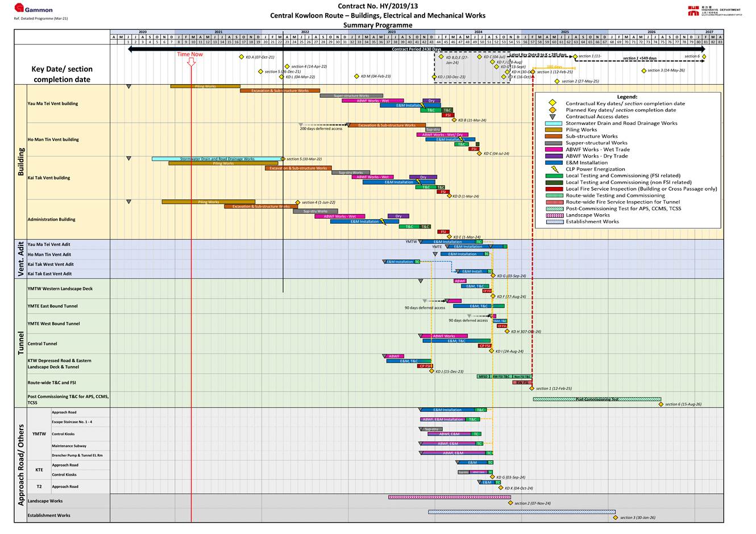Select the section 3 (14-May-26) key date diamond
756x534 pixels.
click(643, 71)
